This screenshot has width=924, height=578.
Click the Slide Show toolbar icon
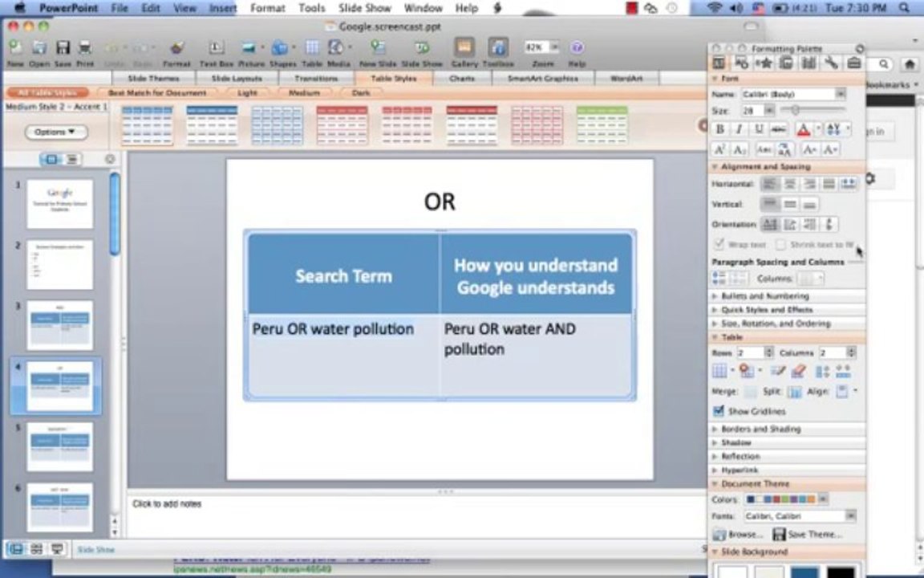(x=422, y=48)
